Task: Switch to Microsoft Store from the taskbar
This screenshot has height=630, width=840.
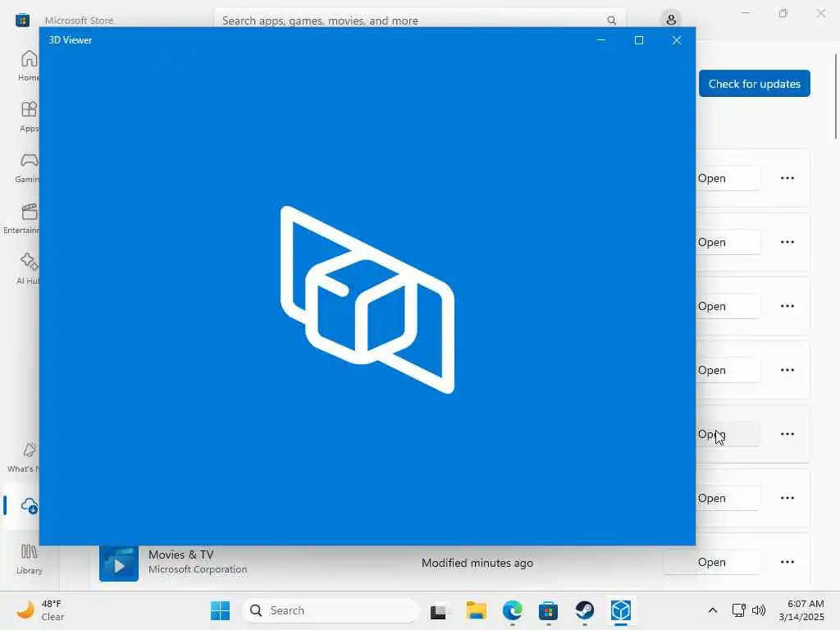Action: [x=548, y=610]
